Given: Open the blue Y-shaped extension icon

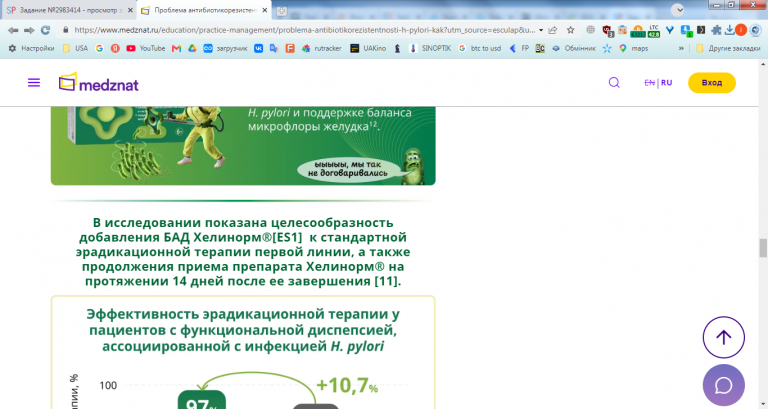Looking at the screenshot, I should (x=670, y=30).
